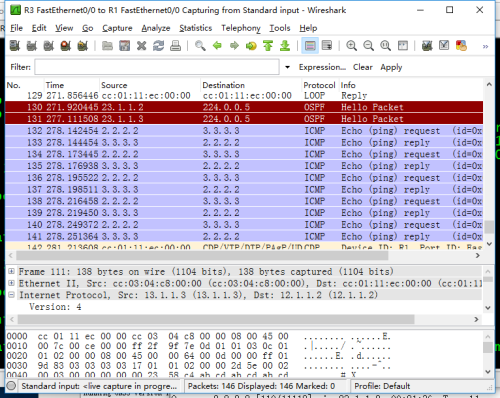Sort by Protocol column header
The image size is (500, 398).
319,85
